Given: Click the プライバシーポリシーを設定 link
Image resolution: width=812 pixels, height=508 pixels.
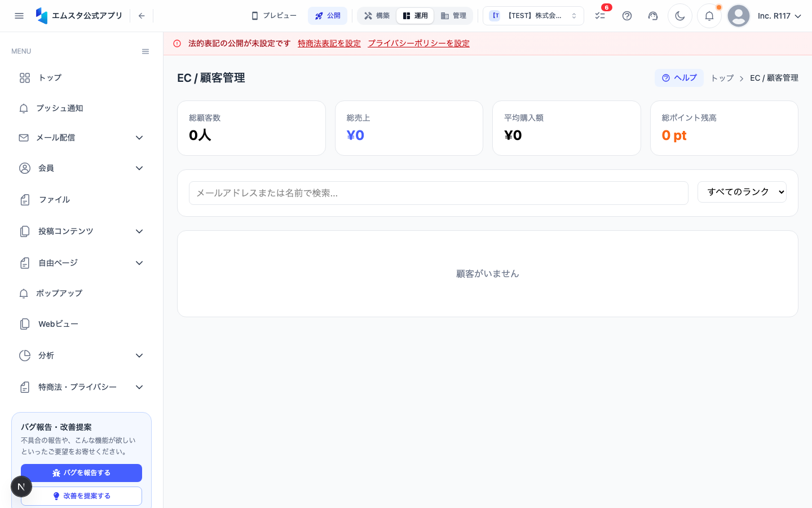Looking at the screenshot, I should click(x=419, y=43).
